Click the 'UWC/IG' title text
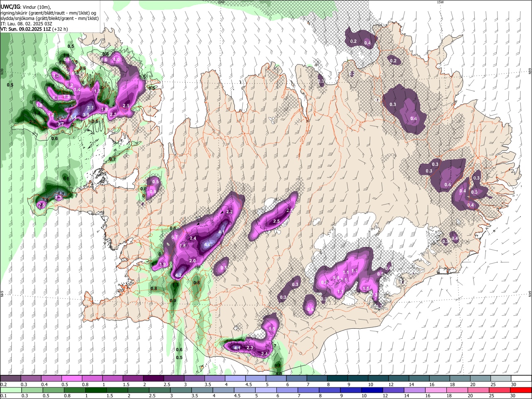Image resolution: width=532 pixels, height=399 pixels. coord(10,7)
